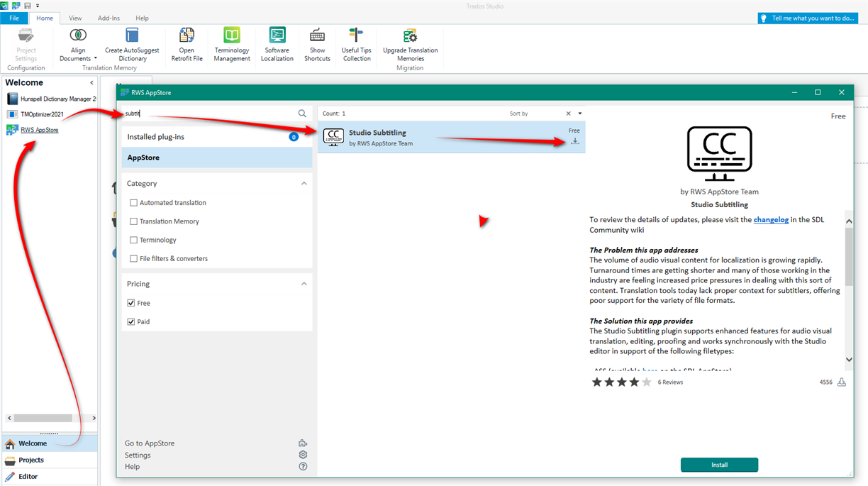Tick the Terminology category checkbox
Viewport: 868px width, 486px height.
coord(133,240)
